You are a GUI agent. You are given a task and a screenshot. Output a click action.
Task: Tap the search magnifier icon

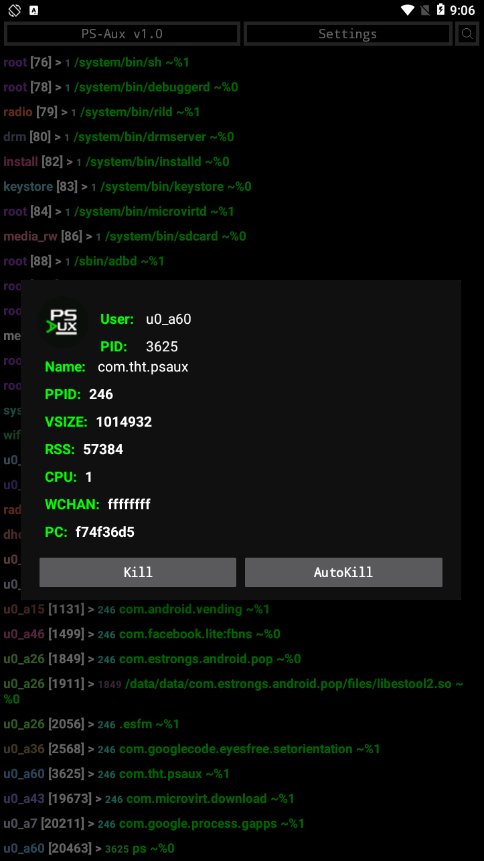point(467,34)
